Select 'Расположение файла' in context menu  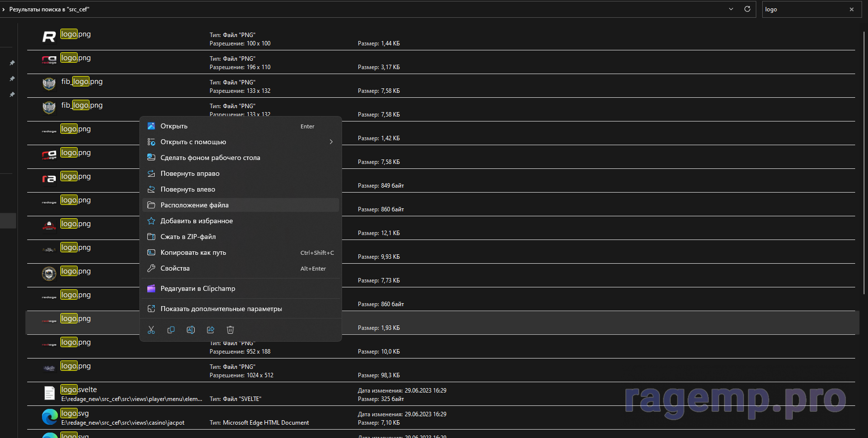pyautogui.click(x=194, y=205)
